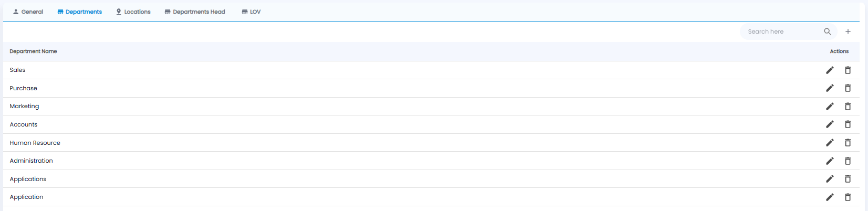This screenshot has height=211, width=868.
Task: Select the Sales row text
Action: (x=17, y=70)
